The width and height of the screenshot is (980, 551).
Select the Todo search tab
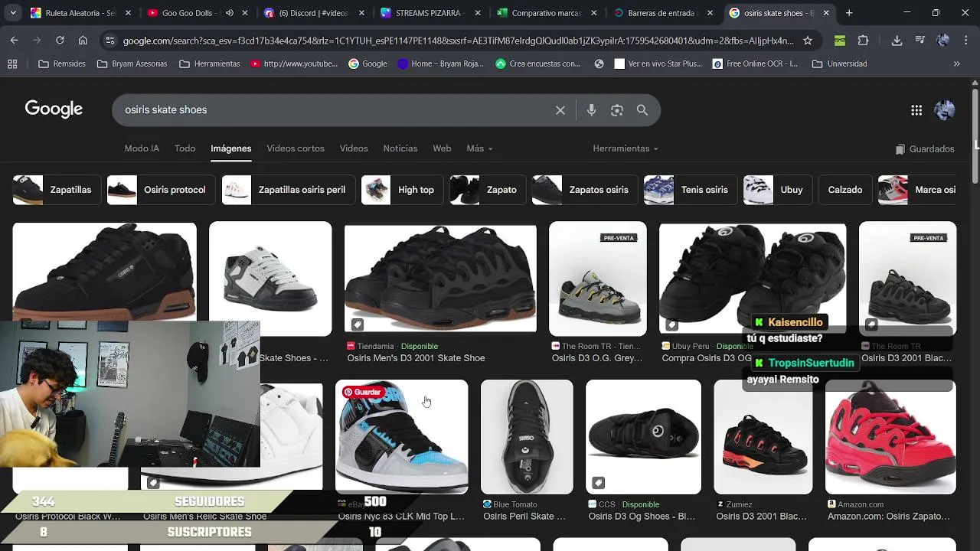click(x=185, y=148)
